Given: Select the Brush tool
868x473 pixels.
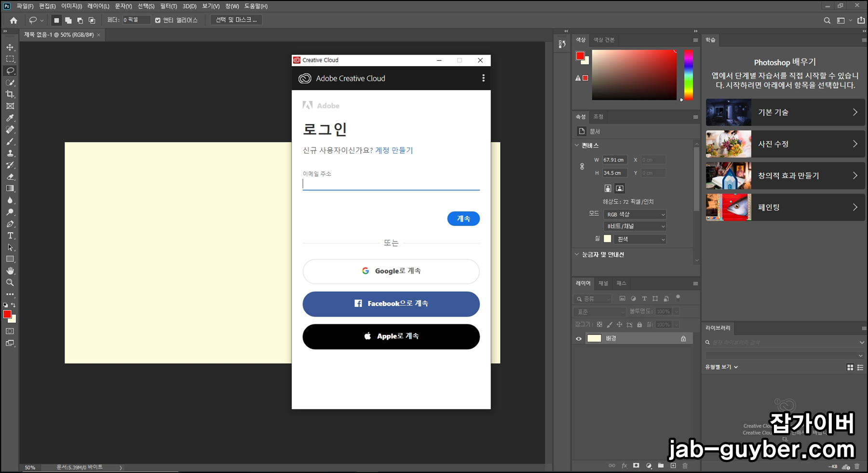Looking at the screenshot, I should pos(10,141).
